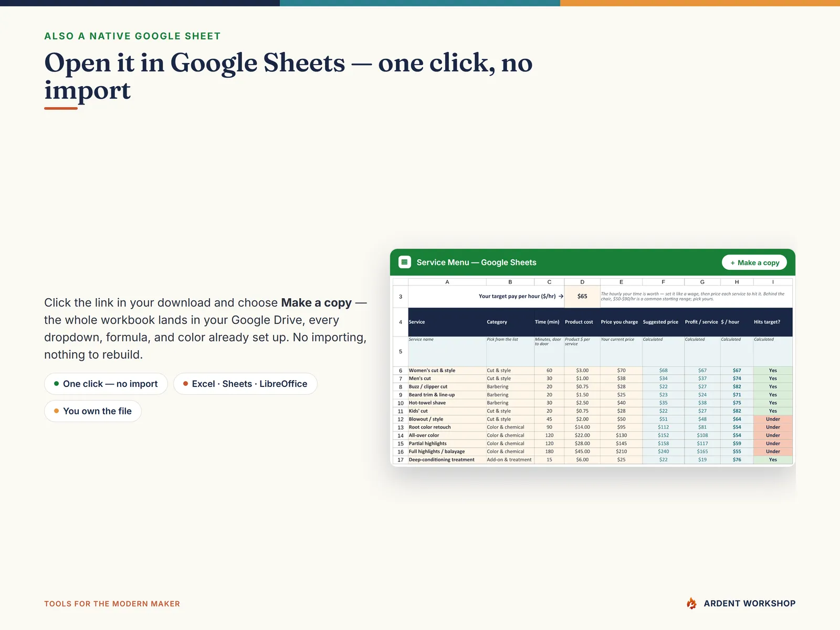Select the Partial highlights cell
This screenshot has height=630, width=840.
pos(447,444)
